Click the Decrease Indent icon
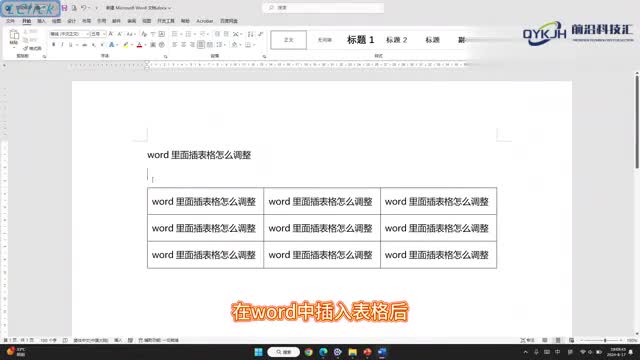The image size is (640, 360). [218, 34]
